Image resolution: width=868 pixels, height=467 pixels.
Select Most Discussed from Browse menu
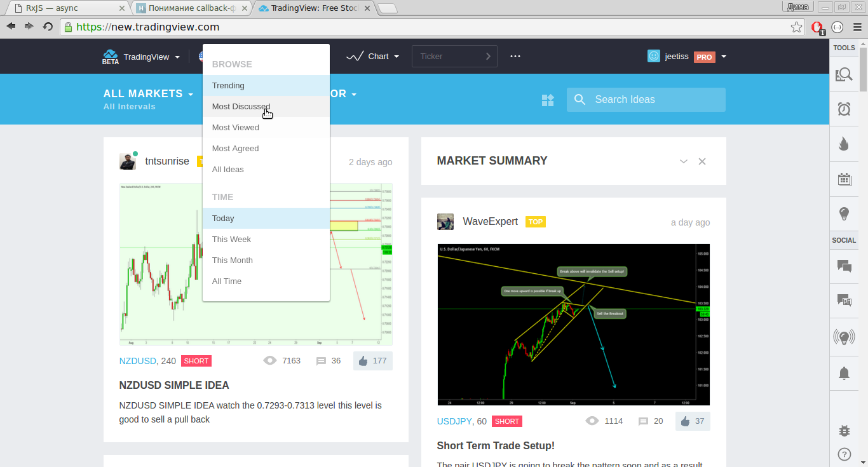(x=241, y=107)
